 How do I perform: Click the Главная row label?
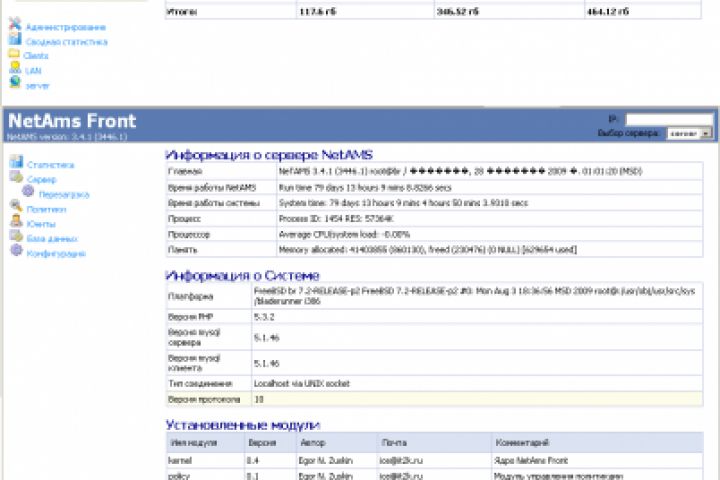pyautogui.click(x=185, y=171)
